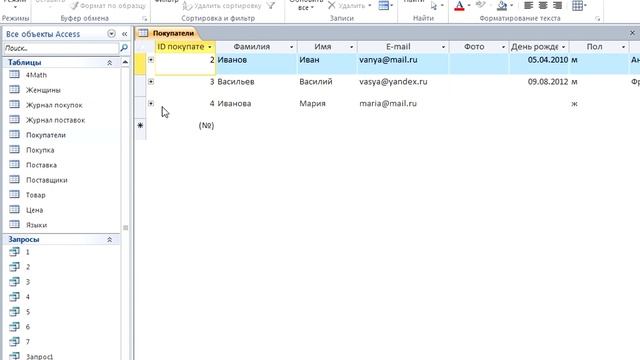Close the Покупатели table window
The height and width of the screenshot is (360, 640).
[x=632, y=33]
